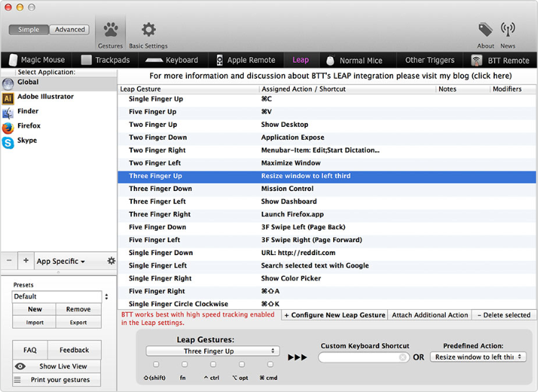Switch to the BTT Remote tab

click(x=500, y=60)
